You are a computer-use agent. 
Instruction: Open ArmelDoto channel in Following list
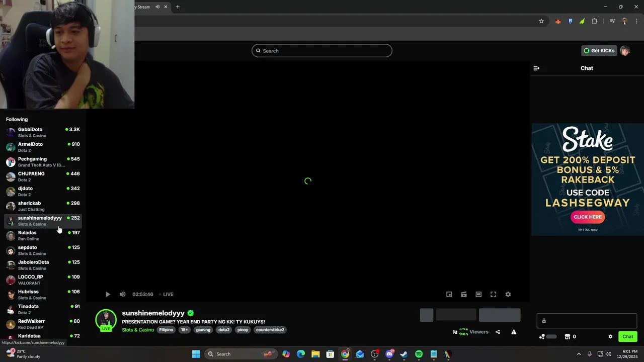tap(43, 147)
